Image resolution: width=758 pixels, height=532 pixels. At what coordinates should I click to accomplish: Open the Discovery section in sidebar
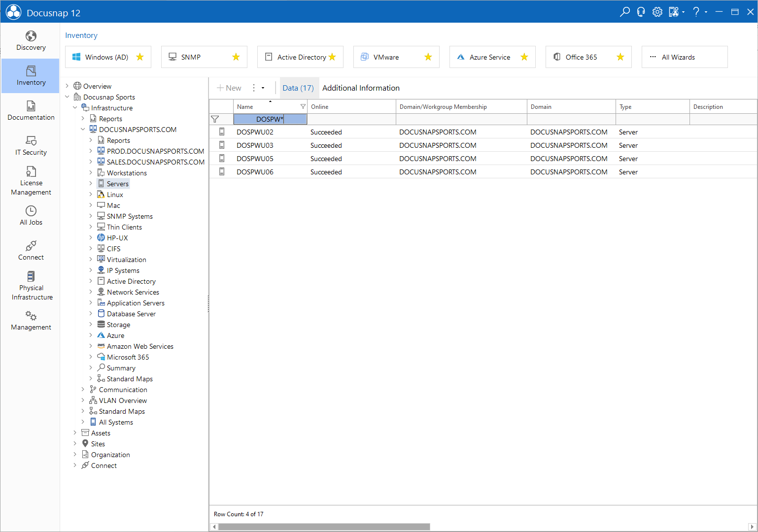click(31, 41)
